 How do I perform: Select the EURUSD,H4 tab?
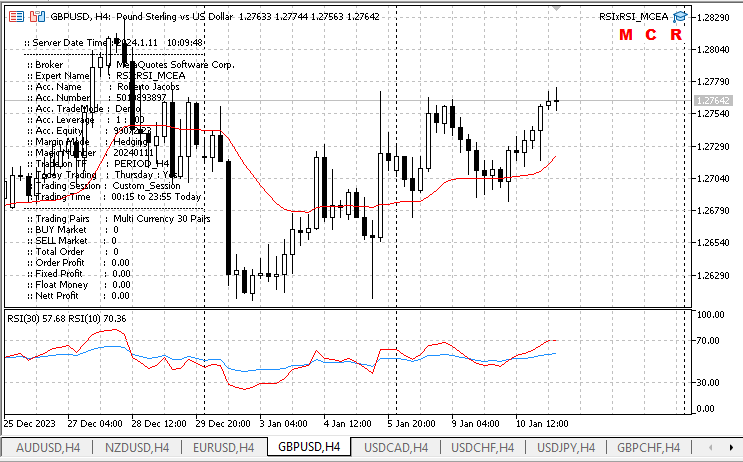pyautogui.click(x=225, y=447)
